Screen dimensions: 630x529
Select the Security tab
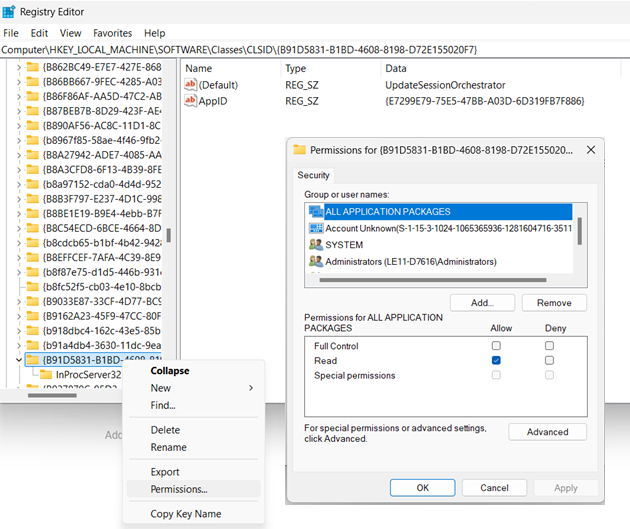(x=313, y=175)
